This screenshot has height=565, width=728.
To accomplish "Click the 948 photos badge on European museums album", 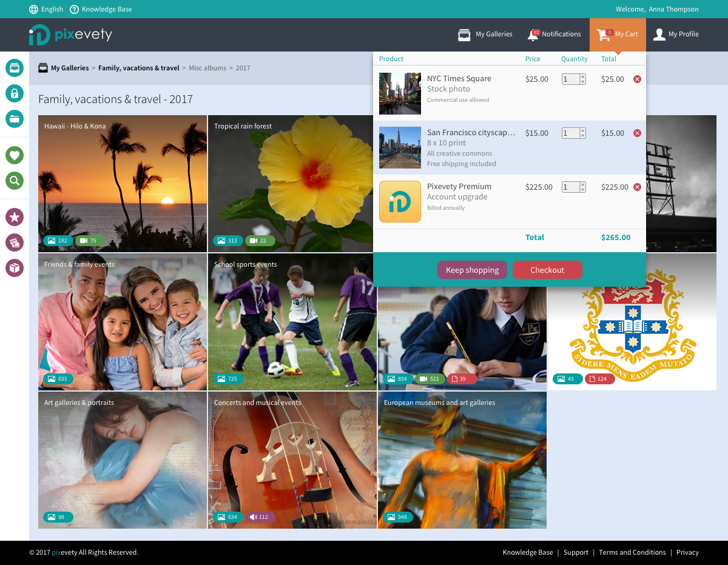I will click(398, 517).
